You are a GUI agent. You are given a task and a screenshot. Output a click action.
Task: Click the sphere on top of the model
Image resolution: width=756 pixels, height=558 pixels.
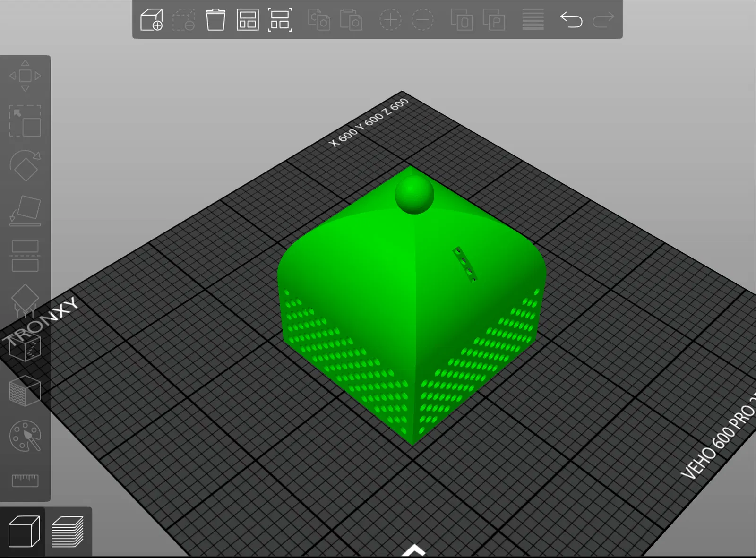pos(414,195)
